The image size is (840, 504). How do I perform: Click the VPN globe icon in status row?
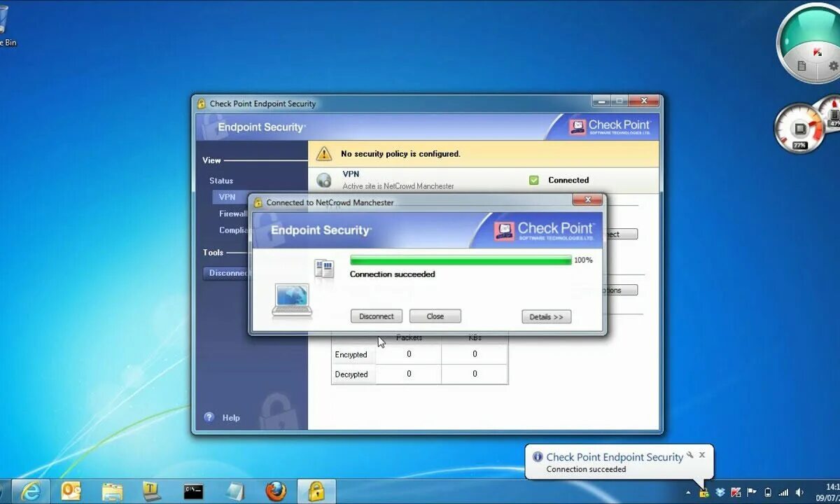pos(324,181)
